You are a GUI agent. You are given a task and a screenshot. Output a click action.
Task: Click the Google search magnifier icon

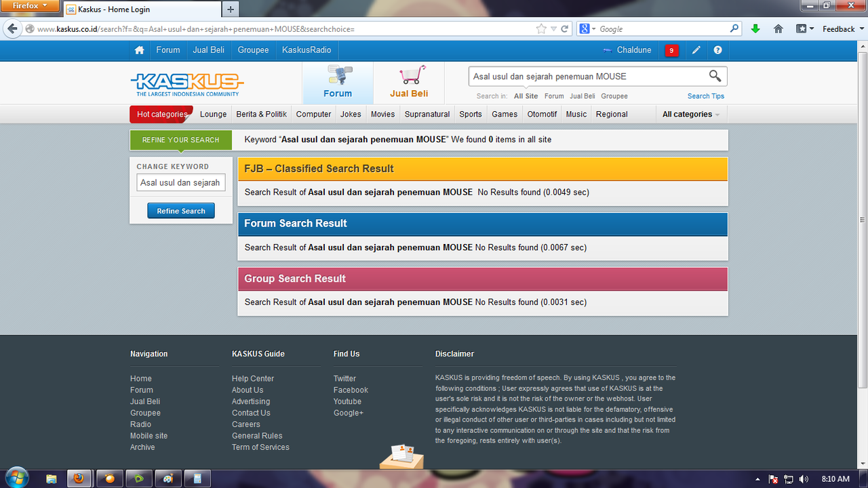pyautogui.click(x=734, y=29)
